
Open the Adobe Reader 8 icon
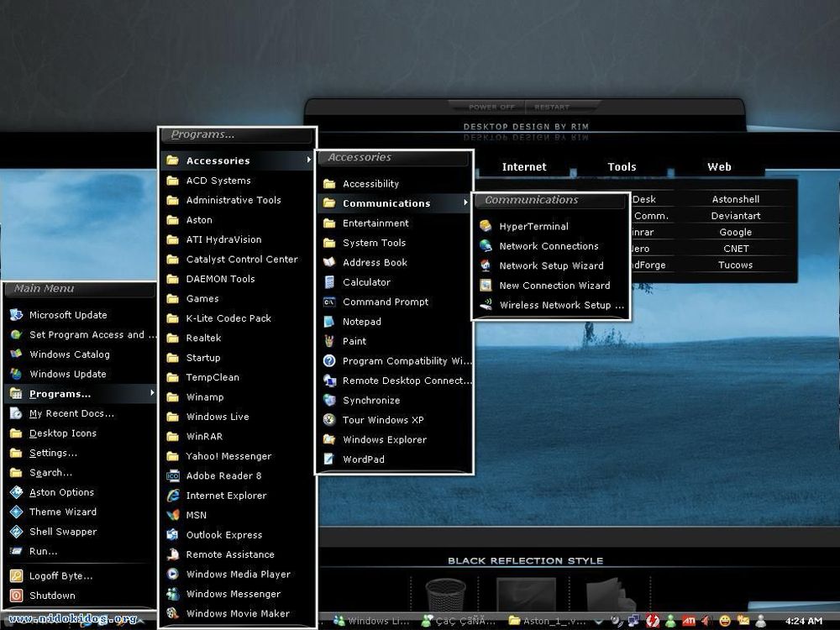coord(172,475)
